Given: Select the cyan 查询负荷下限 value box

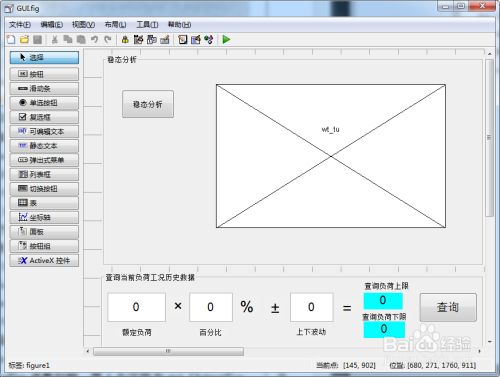Looking at the screenshot, I should 384,329.
